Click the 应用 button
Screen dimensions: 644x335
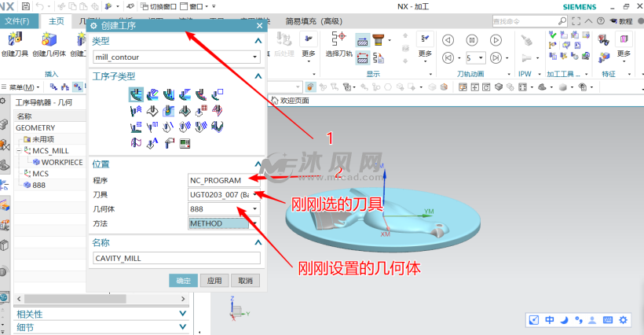tap(214, 281)
